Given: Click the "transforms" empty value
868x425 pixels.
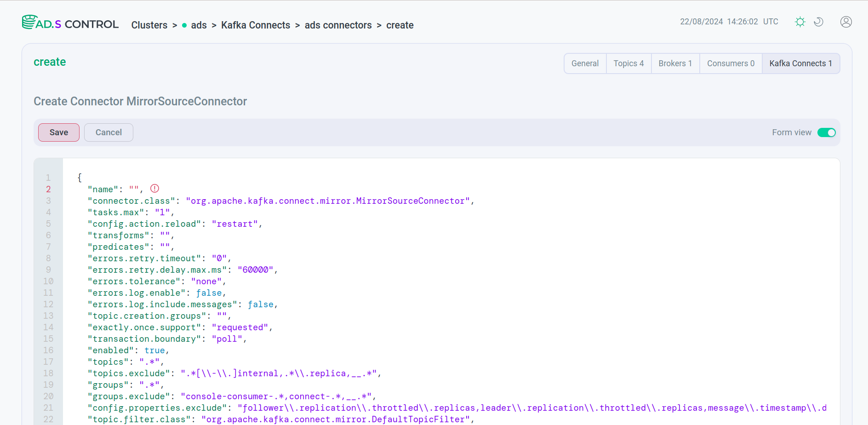Looking at the screenshot, I should (x=165, y=235).
